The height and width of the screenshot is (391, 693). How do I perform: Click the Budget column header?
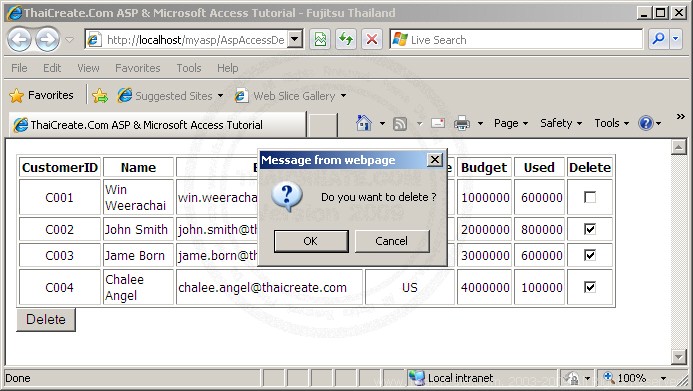[484, 167]
